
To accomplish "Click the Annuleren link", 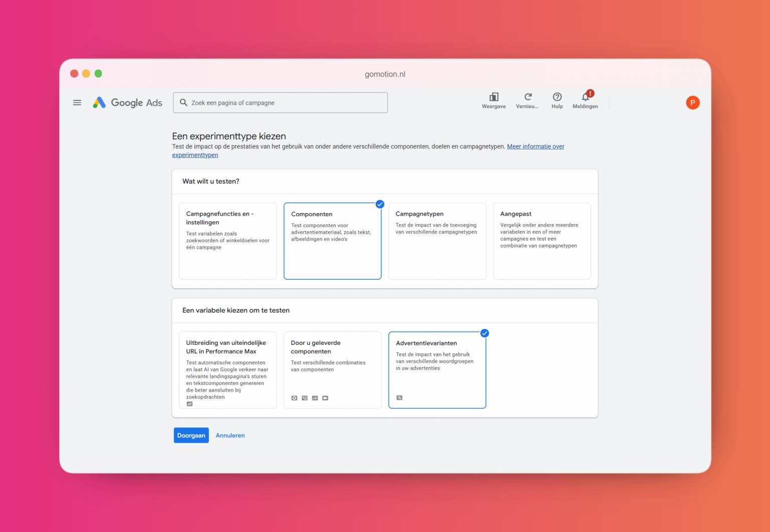I will (x=230, y=435).
